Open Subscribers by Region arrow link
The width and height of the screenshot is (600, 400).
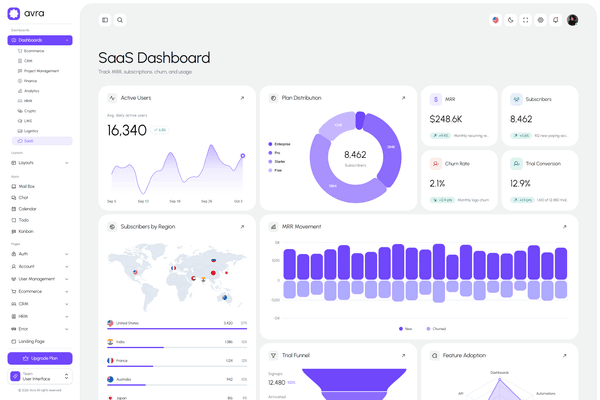[242, 227]
